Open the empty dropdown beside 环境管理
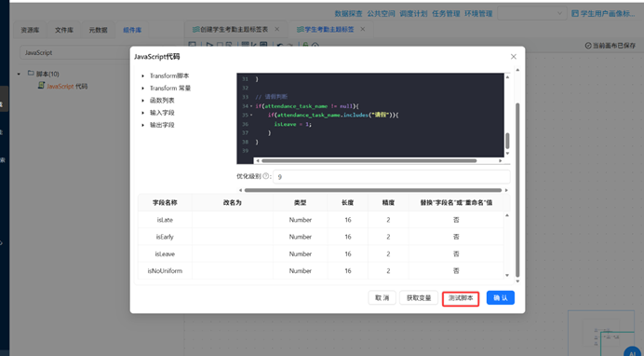This screenshot has width=644, height=356. [532, 14]
